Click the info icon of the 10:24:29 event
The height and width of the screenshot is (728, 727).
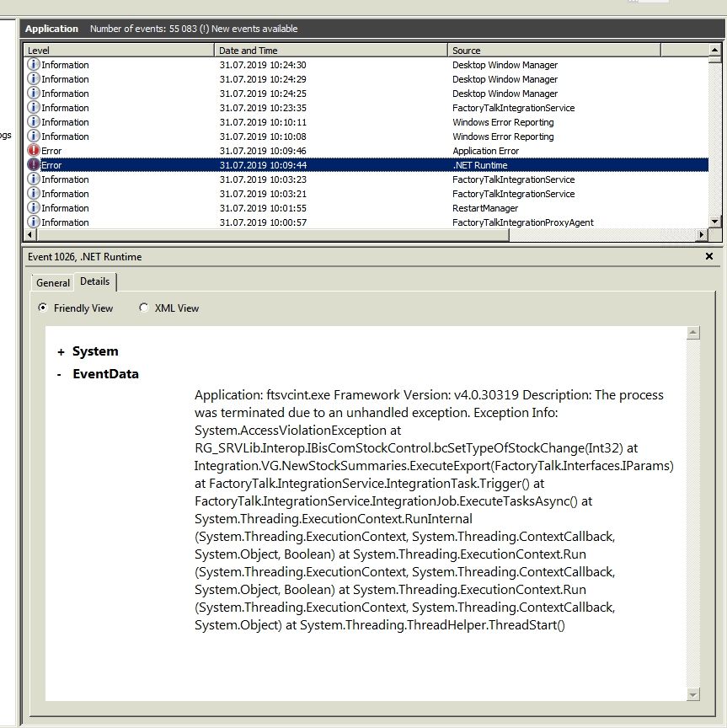[34, 78]
